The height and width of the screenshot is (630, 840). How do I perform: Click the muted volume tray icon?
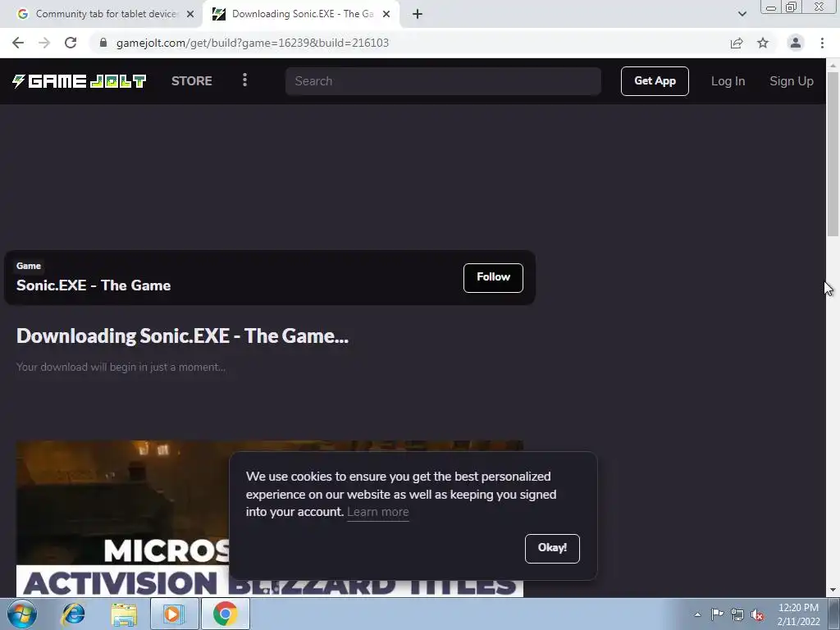point(757,614)
